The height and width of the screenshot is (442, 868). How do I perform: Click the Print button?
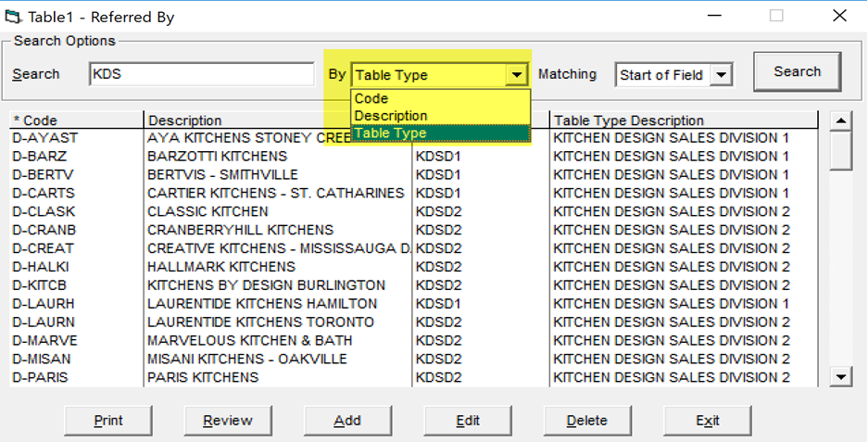tap(108, 421)
